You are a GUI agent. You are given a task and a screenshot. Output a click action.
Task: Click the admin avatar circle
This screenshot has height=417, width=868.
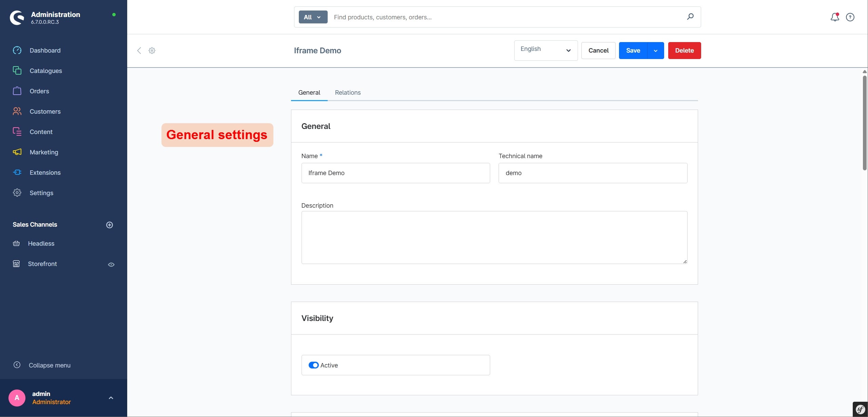click(17, 398)
